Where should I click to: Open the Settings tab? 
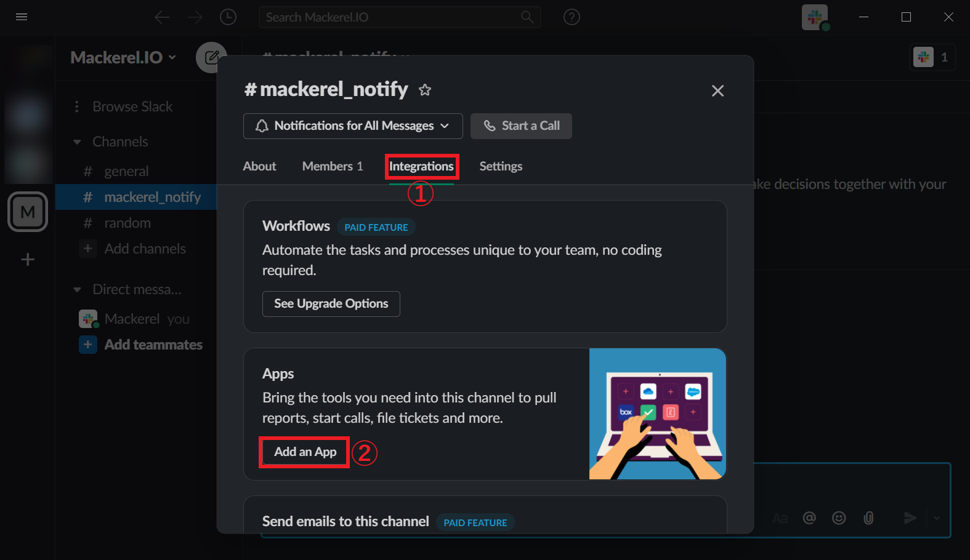(500, 166)
